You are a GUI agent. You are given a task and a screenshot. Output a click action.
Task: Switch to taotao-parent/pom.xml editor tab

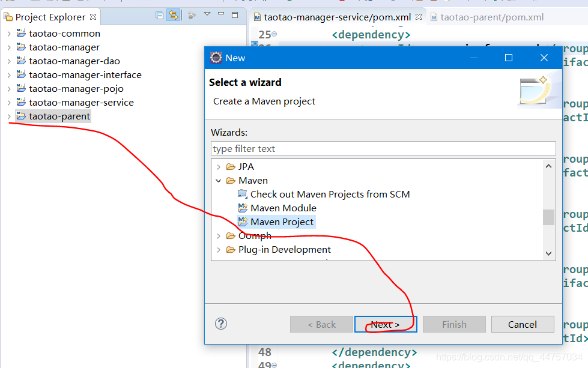coord(492,17)
